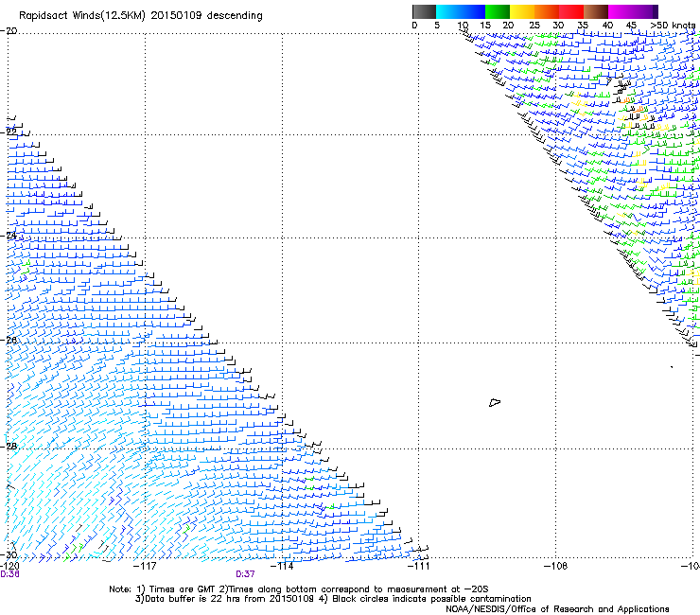Click the red 30-35 knots color segment
Image resolution: width=700 pixels, height=615 pixels.
pos(571,11)
